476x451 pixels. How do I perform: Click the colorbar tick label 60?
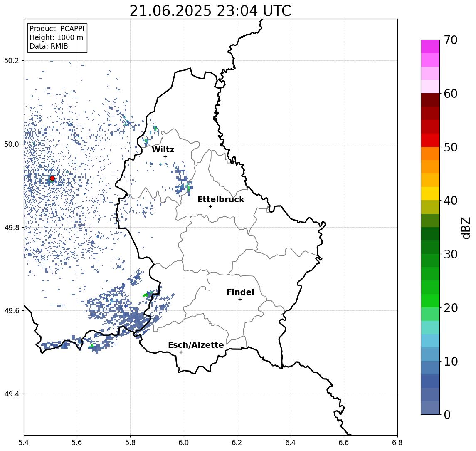(x=451, y=94)
